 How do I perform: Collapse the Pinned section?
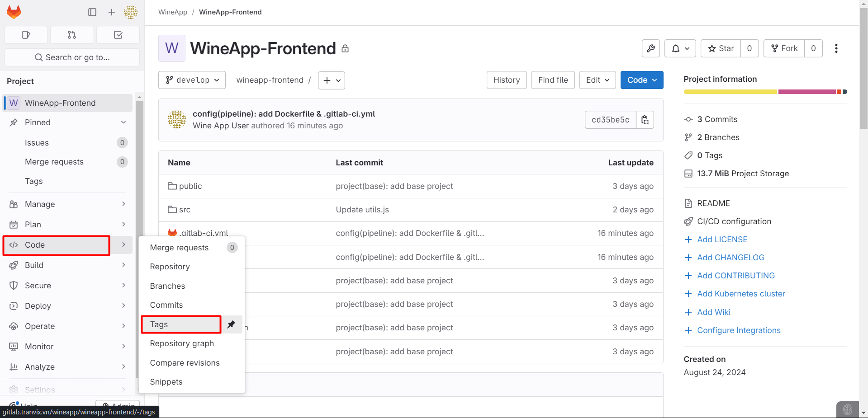coord(123,122)
